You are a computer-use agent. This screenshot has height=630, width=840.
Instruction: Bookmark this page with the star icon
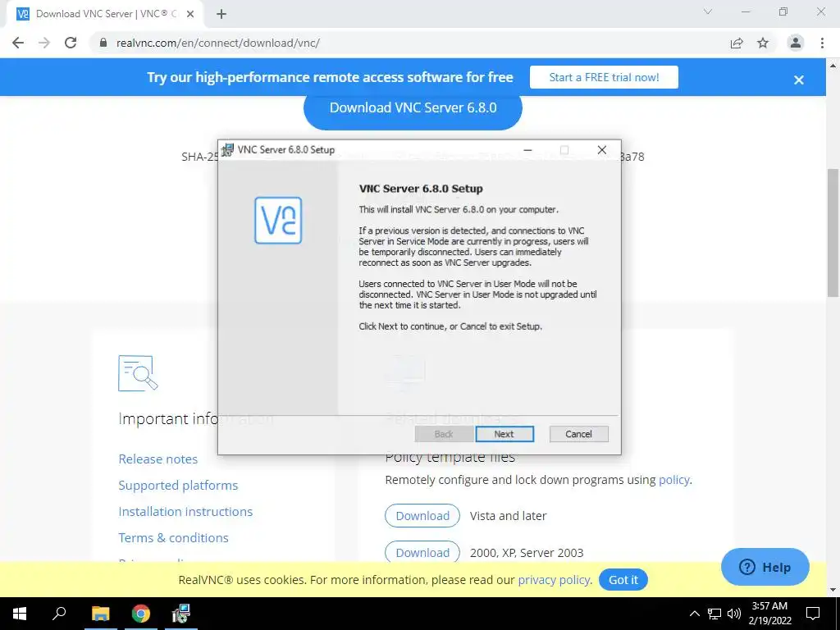[x=763, y=43]
